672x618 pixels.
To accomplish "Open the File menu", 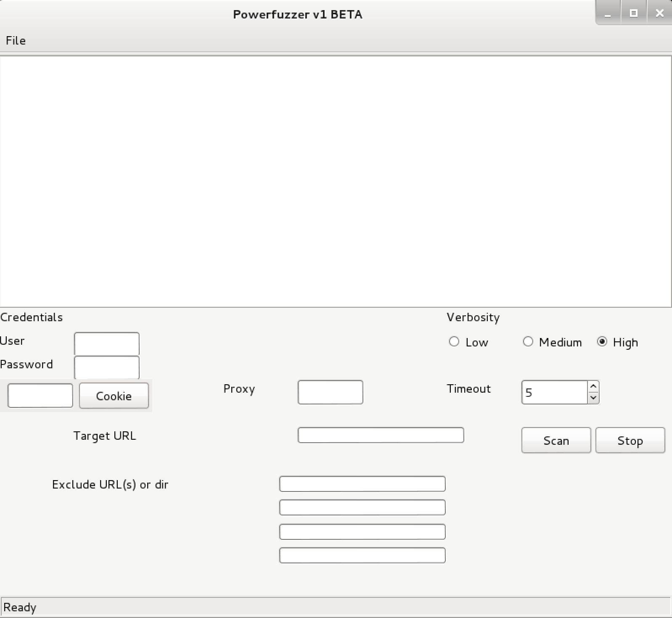I will [x=16, y=41].
